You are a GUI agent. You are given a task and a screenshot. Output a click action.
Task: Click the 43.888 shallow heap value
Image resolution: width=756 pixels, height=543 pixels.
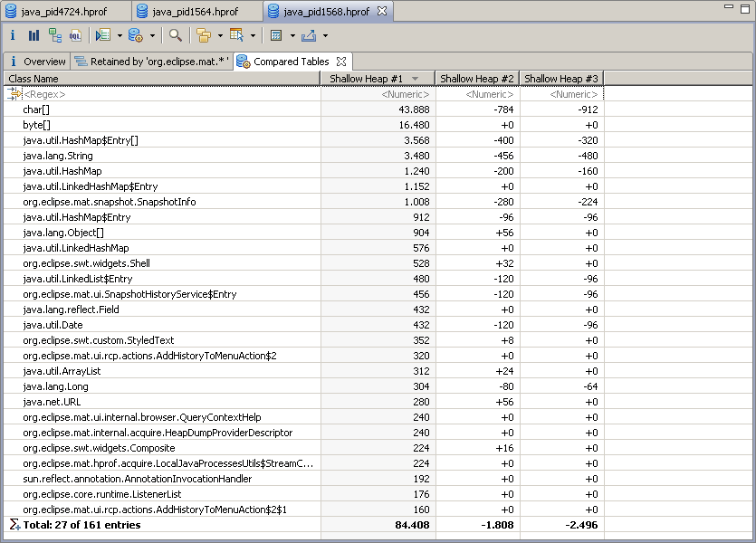coord(414,110)
